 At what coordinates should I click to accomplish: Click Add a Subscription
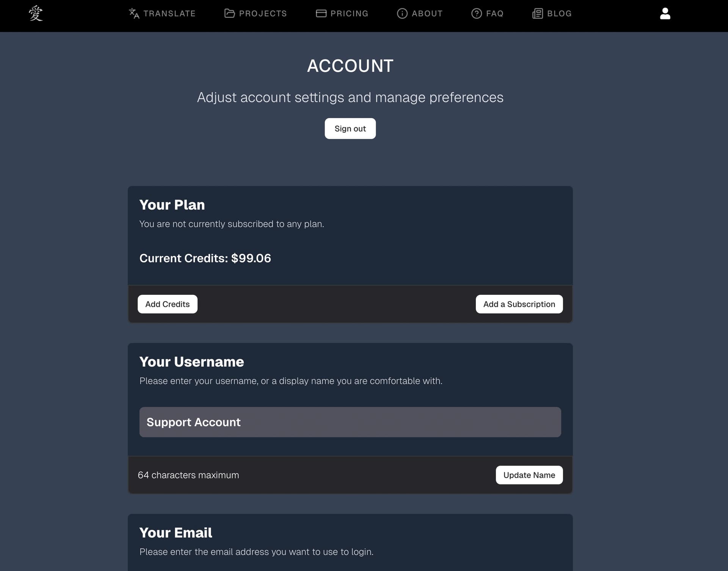[519, 304]
